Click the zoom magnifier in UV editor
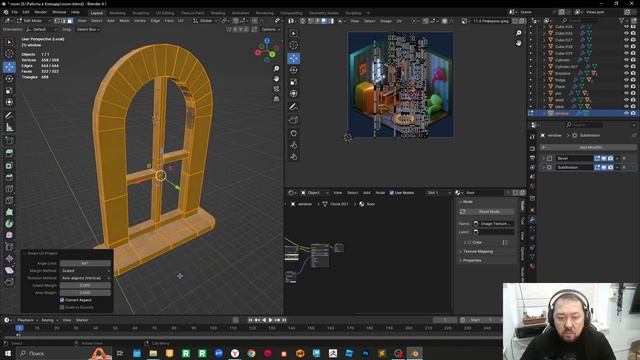 point(518,33)
